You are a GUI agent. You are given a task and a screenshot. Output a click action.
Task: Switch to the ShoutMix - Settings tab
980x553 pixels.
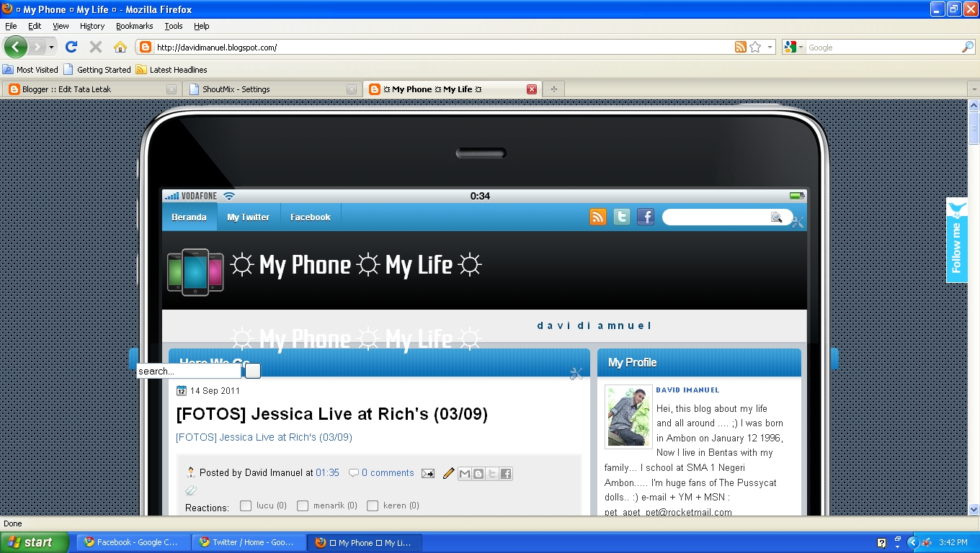coord(272,89)
